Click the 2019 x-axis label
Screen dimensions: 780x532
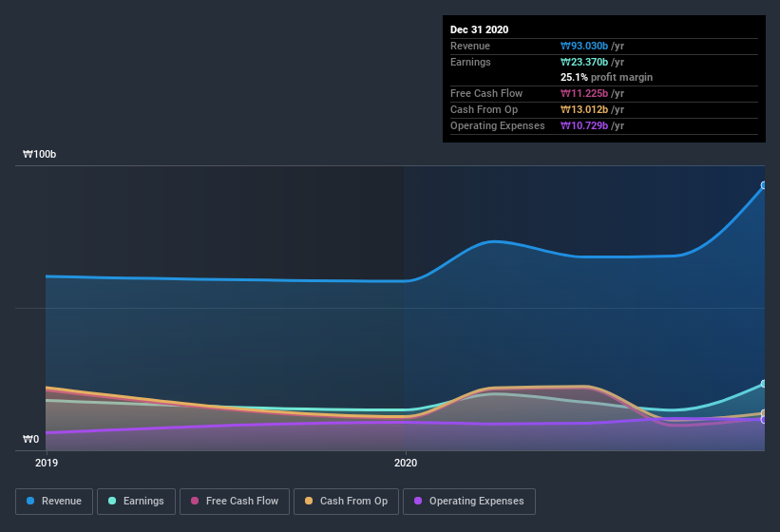(x=47, y=463)
